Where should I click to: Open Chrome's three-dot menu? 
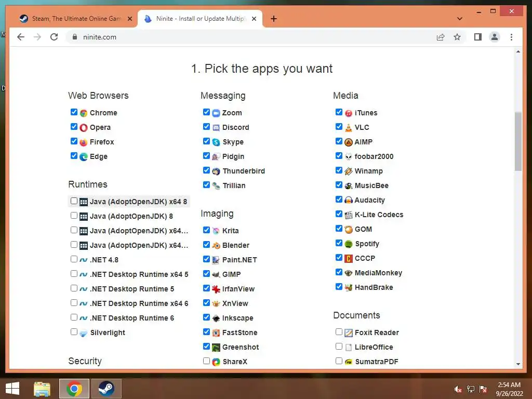(511, 37)
